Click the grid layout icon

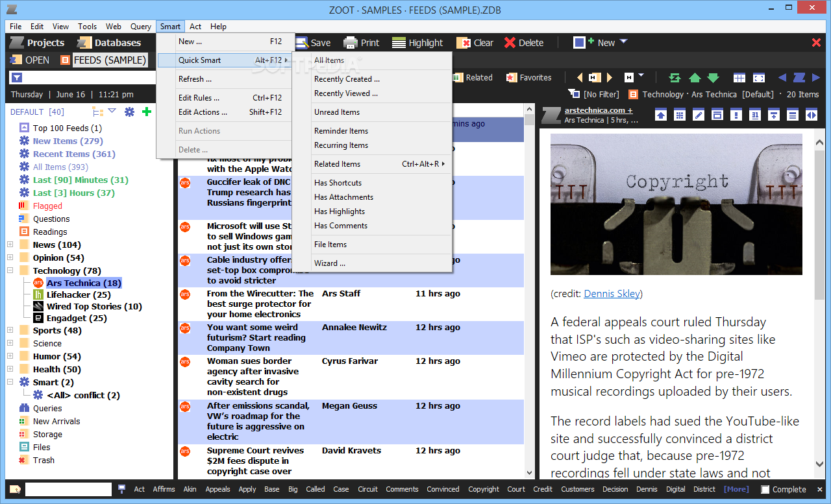pyautogui.click(x=739, y=78)
